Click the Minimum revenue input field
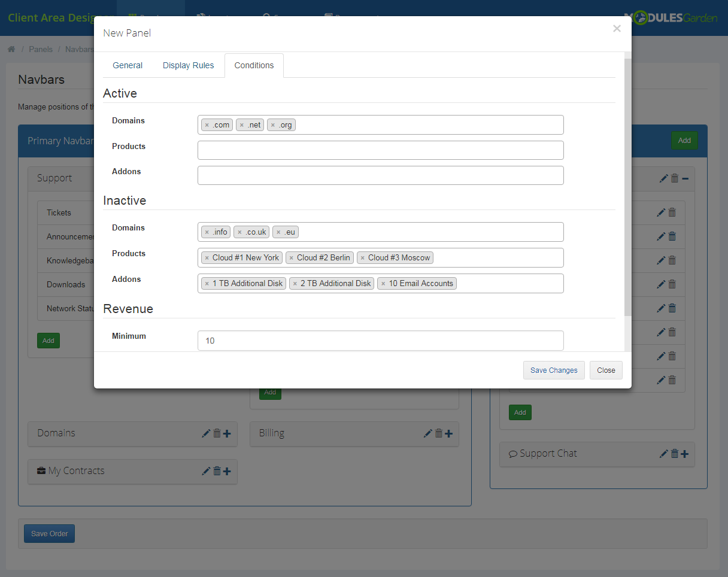The width and height of the screenshot is (728, 577). coord(380,341)
